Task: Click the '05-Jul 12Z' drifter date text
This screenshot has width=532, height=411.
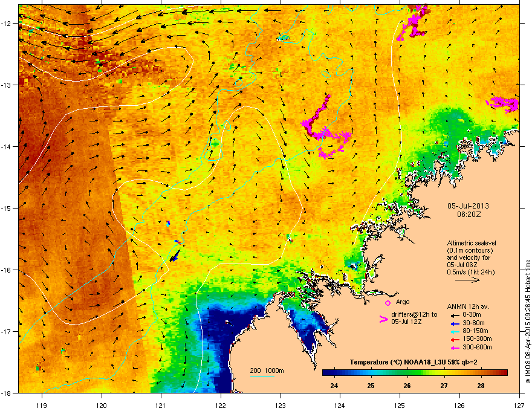Action: (406, 322)
